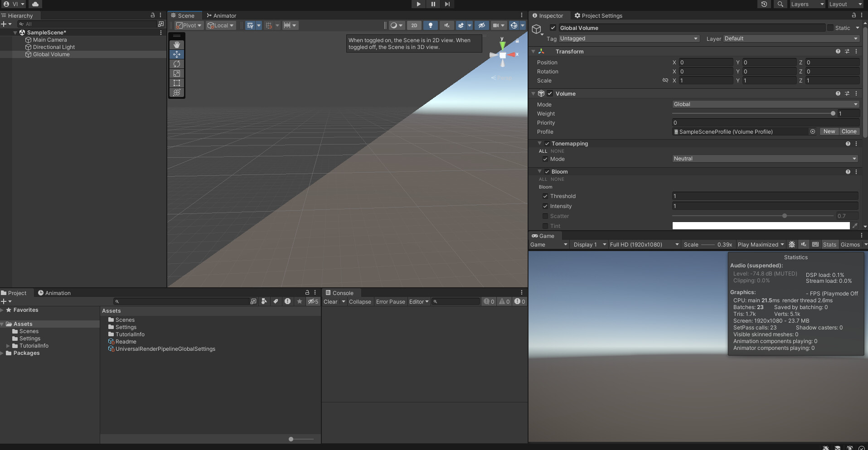Select the Rect transform tool

point(176,83)
